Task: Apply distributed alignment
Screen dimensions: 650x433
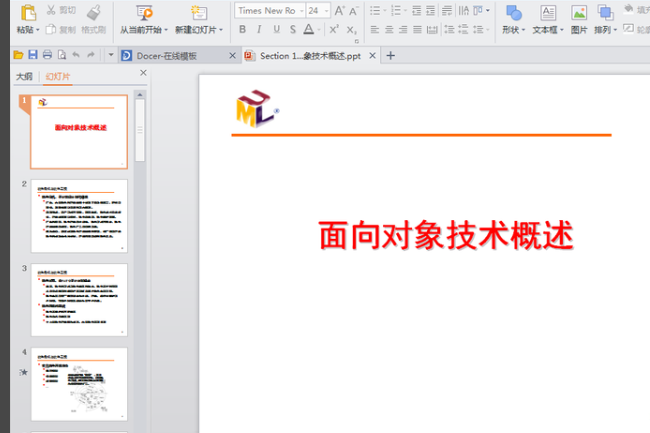Action: coord(432,29)
